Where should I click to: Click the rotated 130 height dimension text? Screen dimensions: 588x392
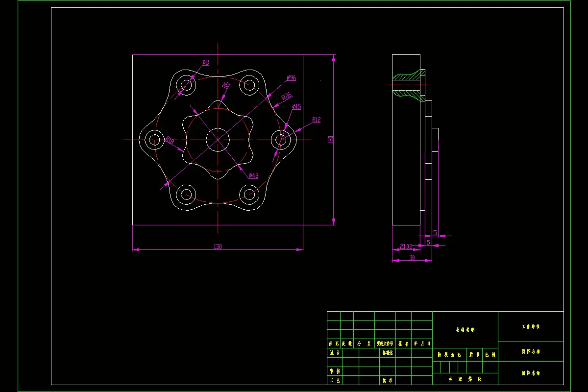click(x=330, y=140)
